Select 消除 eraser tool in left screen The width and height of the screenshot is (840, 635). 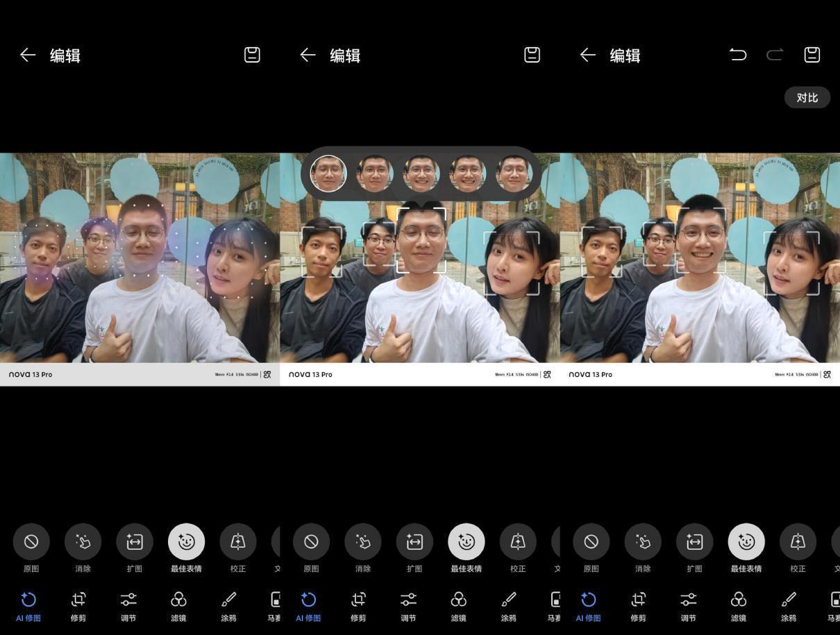83,542
